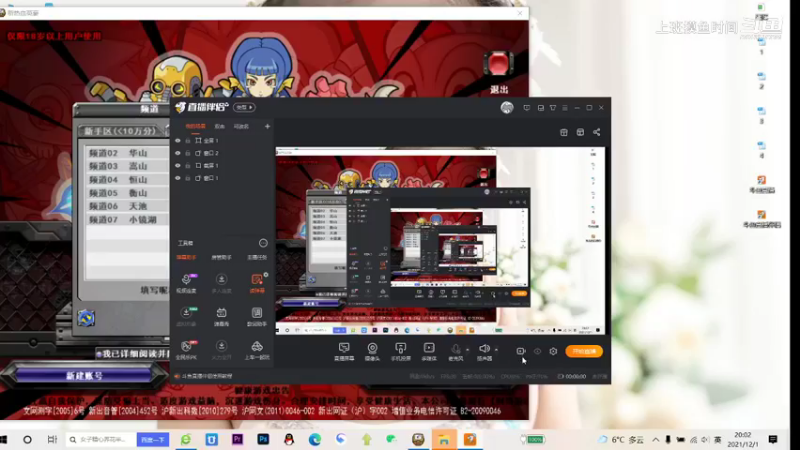Open the mobile screen casting tool

[401, 352]
